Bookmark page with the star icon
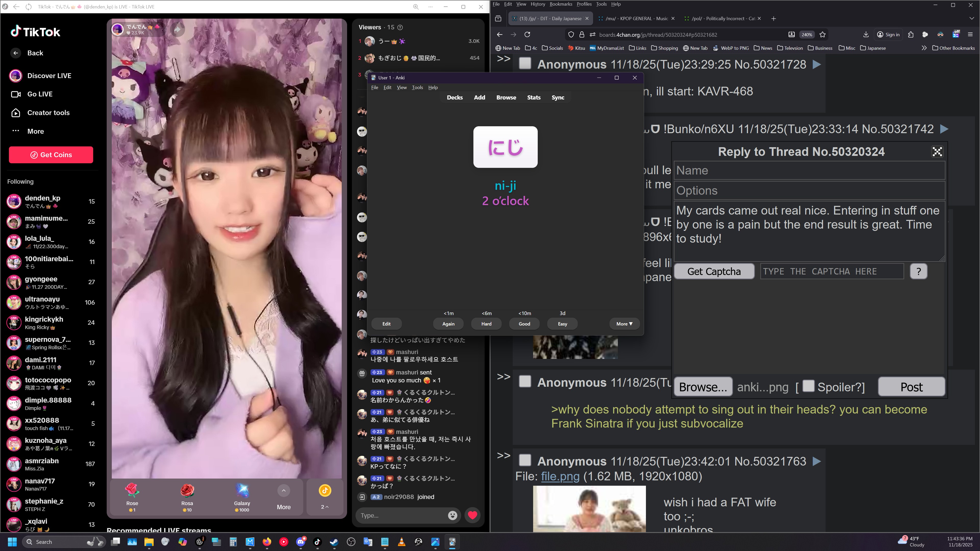Screen dimensions: 980x551 823,35
